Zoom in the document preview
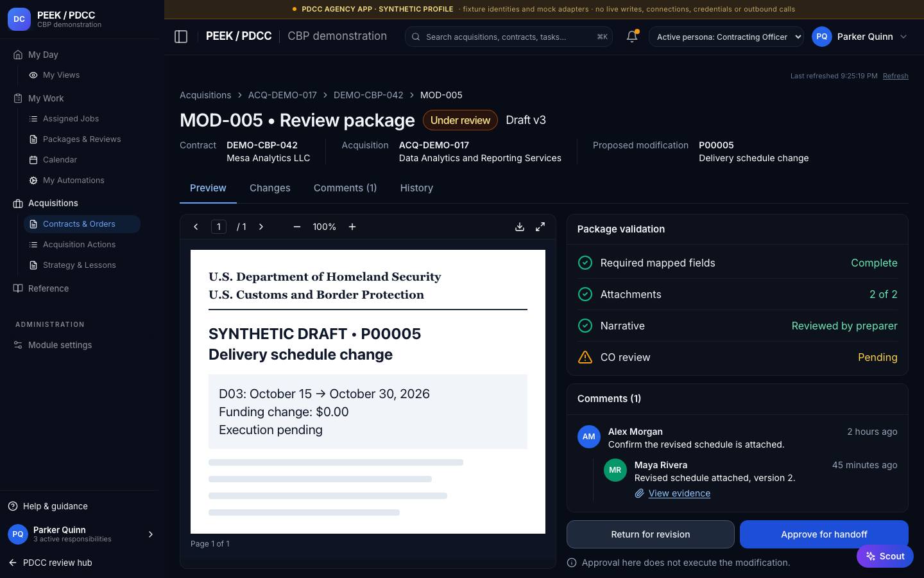The height and width of the screenshot is (578, 924). pyautogui.click(x=352, y=227)
